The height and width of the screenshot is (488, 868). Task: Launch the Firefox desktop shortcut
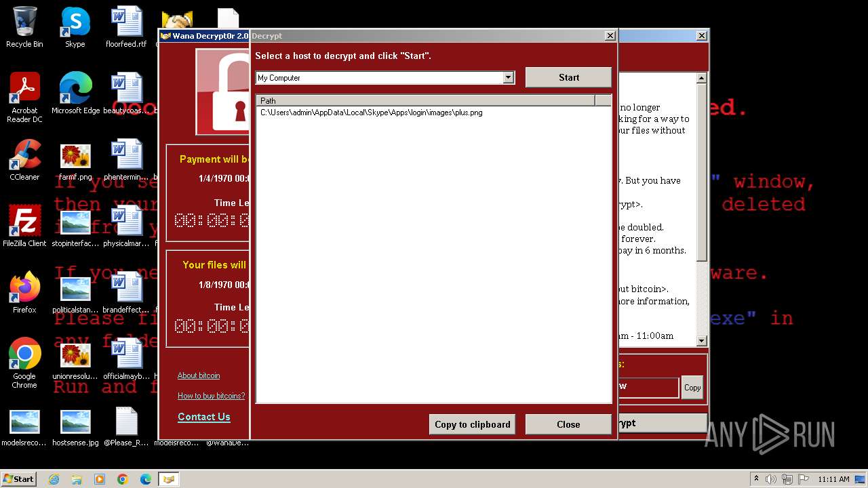[x=24, y=293]
